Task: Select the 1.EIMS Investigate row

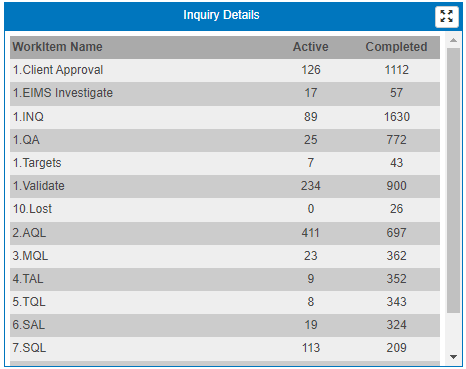Action: [x=225, y=94]
